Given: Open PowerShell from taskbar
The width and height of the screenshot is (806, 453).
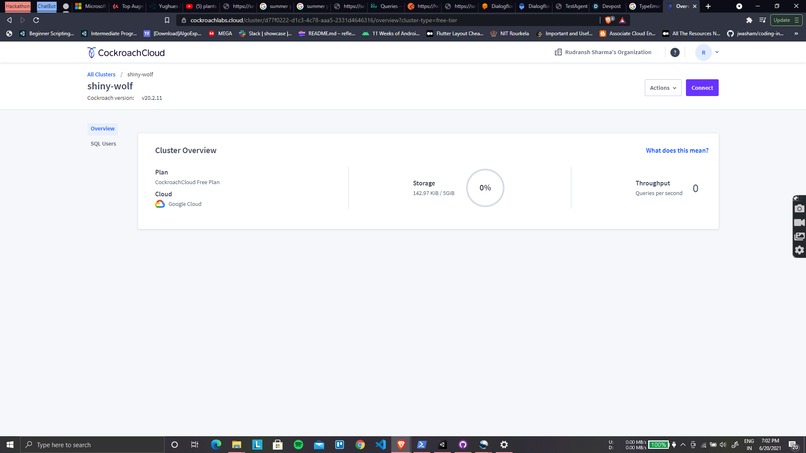Looking at the screenshot, I should click(422, 445).
